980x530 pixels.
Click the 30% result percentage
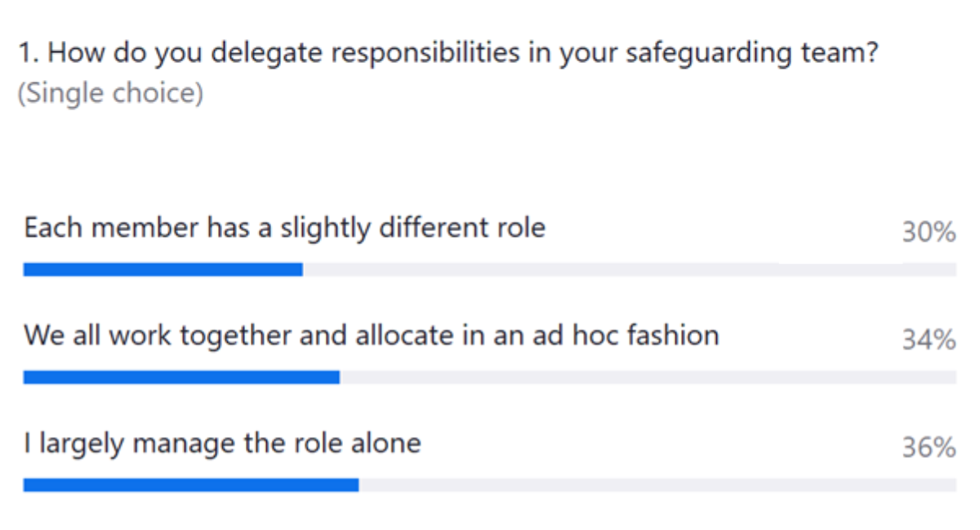[x=929, y=233]
